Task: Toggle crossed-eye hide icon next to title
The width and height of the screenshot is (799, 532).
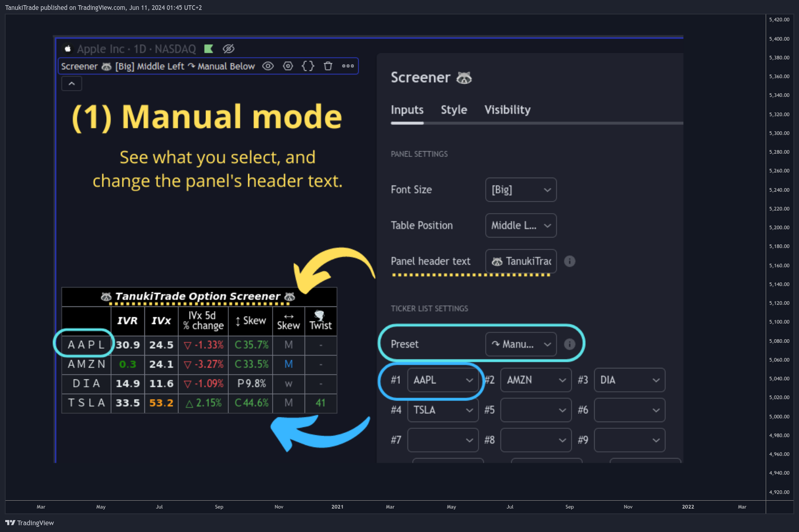Action: [x=228, y=49]
